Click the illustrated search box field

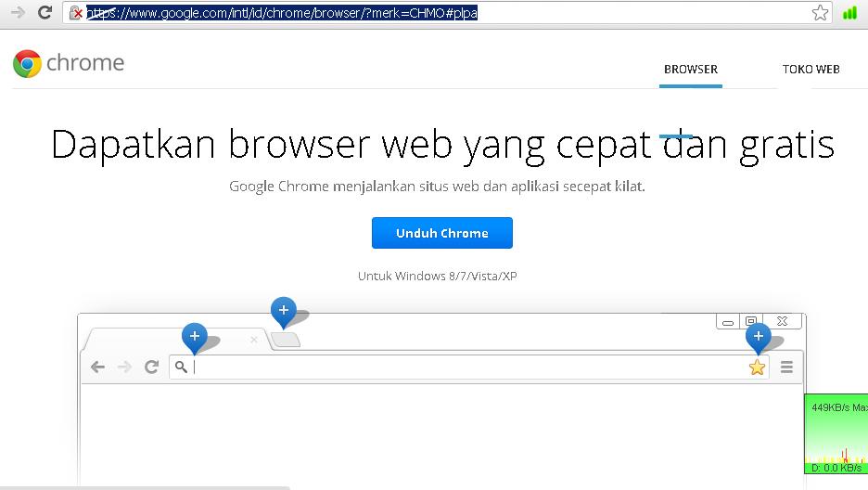tap(468, 367)
